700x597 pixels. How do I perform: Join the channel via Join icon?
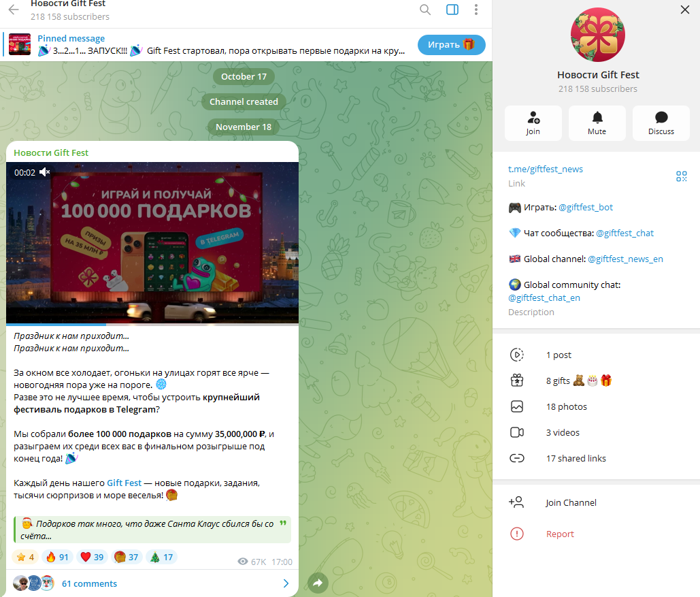click(x=533, y=123)
